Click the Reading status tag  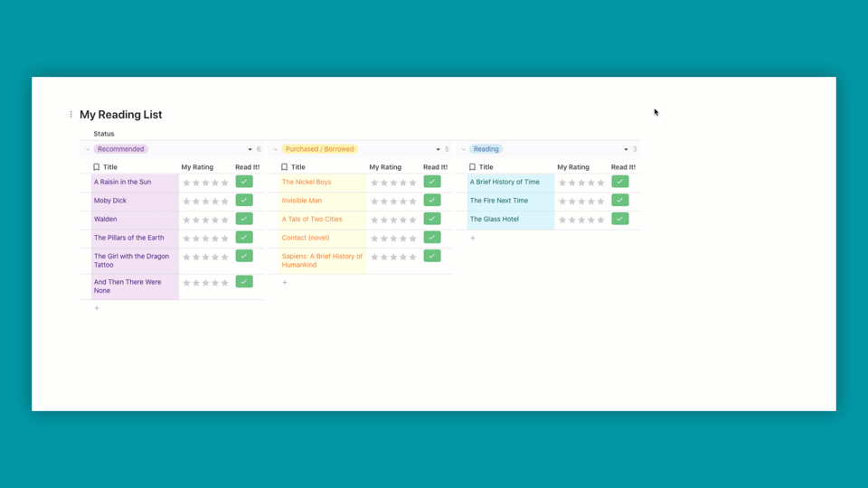pos(486,149)
